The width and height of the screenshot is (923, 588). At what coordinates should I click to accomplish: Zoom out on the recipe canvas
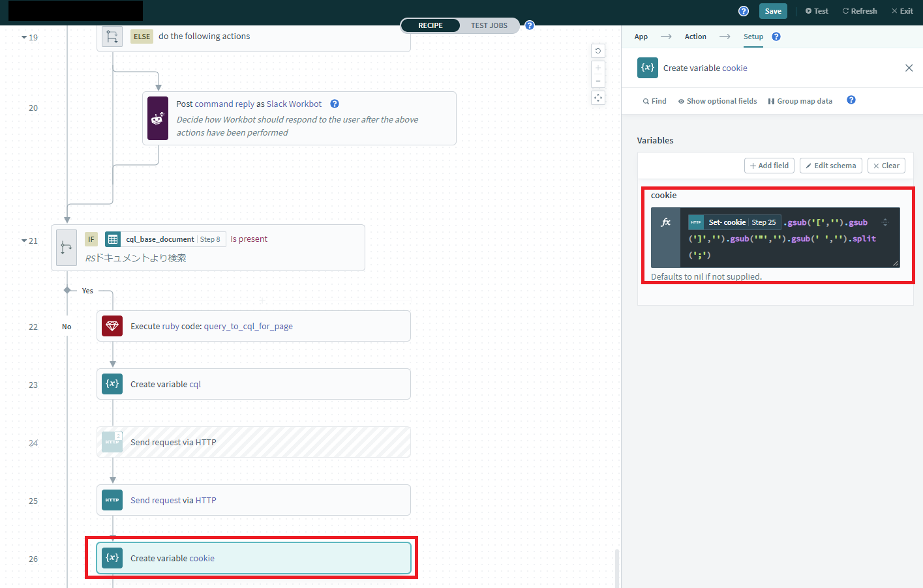(598, 81)
